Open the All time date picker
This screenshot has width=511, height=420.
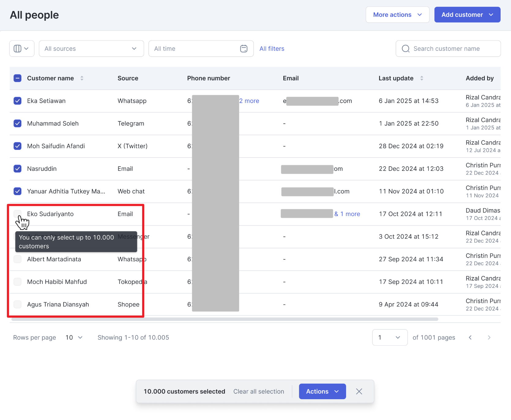point(201,49)
